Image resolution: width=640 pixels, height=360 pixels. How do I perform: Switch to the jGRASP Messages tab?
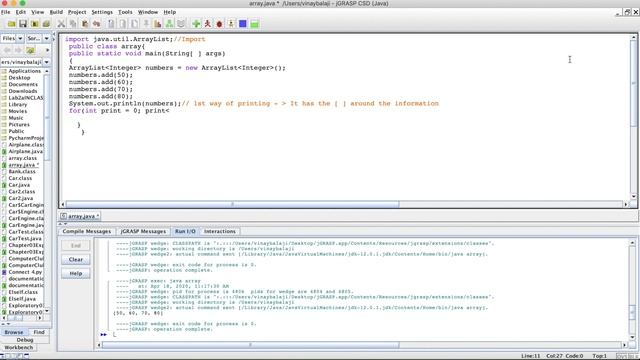click(x=143, y=231)
